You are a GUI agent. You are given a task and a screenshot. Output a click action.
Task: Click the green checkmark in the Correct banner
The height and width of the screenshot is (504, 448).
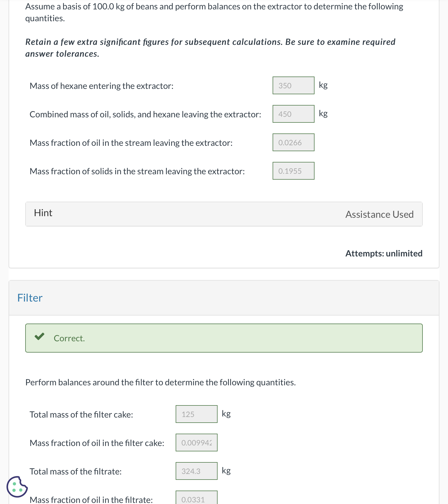point(39,337)
